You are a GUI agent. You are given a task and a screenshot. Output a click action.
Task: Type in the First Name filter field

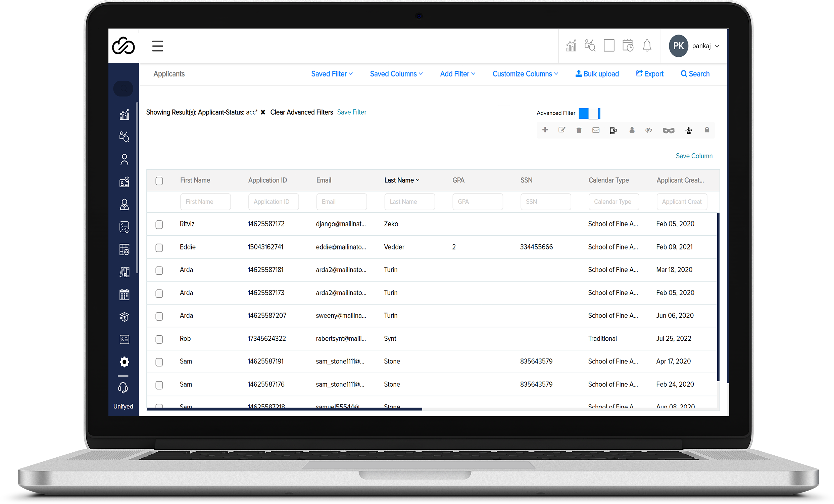[205, 202]
